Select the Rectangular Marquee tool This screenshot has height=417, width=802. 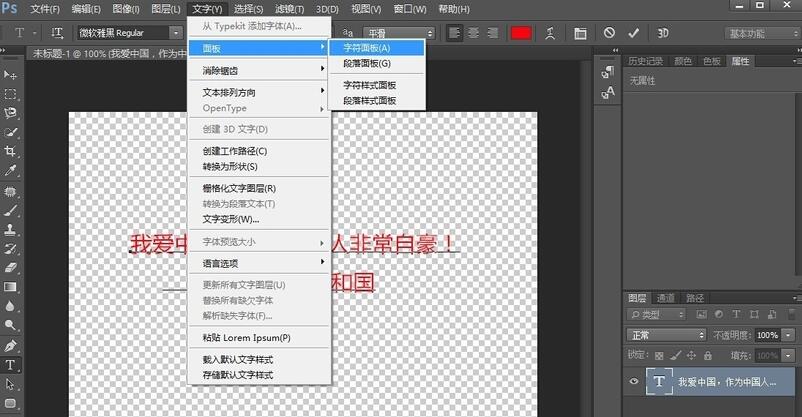(x=10, y=94)
